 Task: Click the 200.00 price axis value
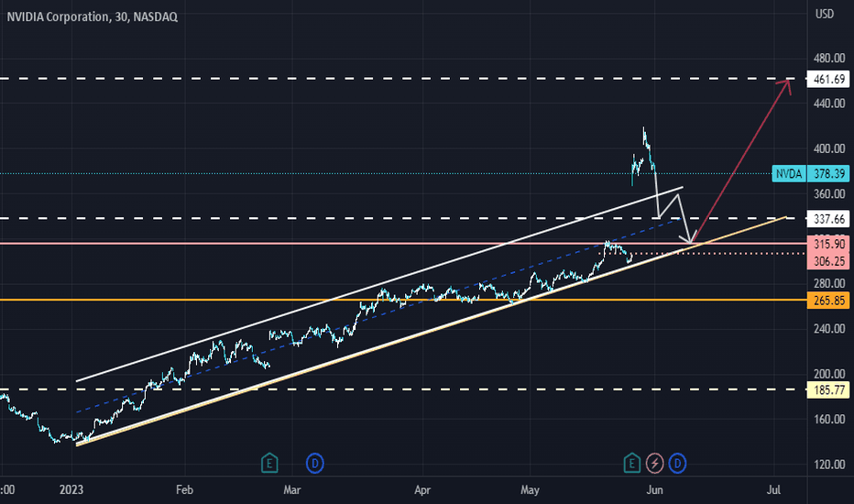[x=829, y=374]
